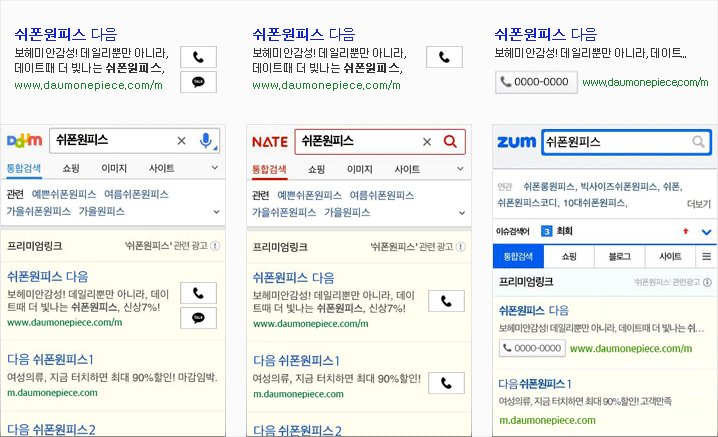The image size is (718, 437).
Task: Expand zum's 이슈검색어 list with the blue chevron
Action: (x=707, y=232)
